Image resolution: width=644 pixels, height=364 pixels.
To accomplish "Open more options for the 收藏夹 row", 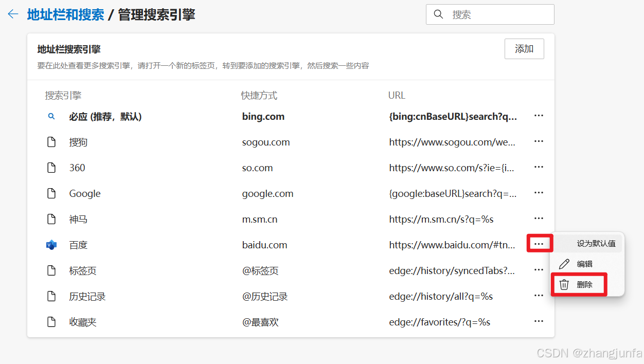I will click(x=539, y=321).
